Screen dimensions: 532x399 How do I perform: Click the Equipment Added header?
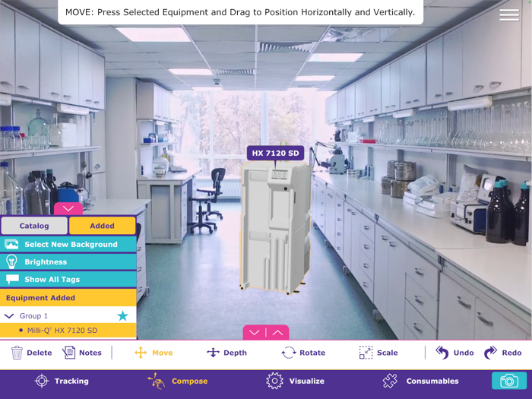click(68, 298)
